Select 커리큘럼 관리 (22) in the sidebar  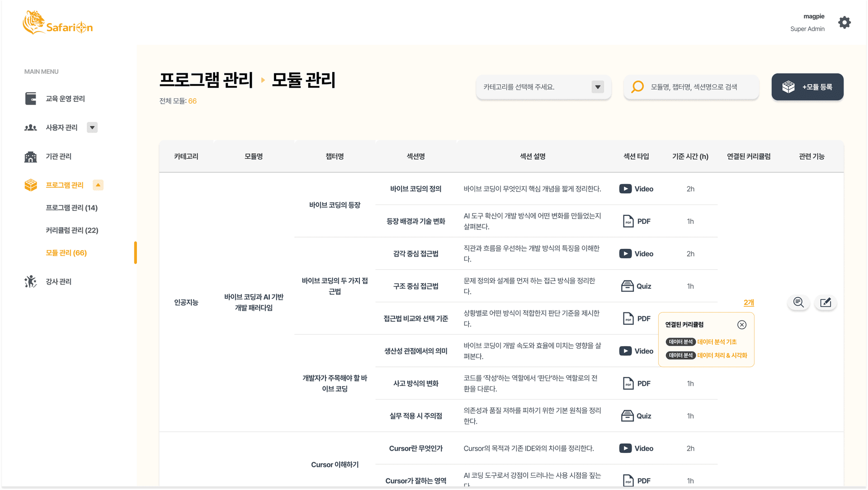tap(73, 230)
